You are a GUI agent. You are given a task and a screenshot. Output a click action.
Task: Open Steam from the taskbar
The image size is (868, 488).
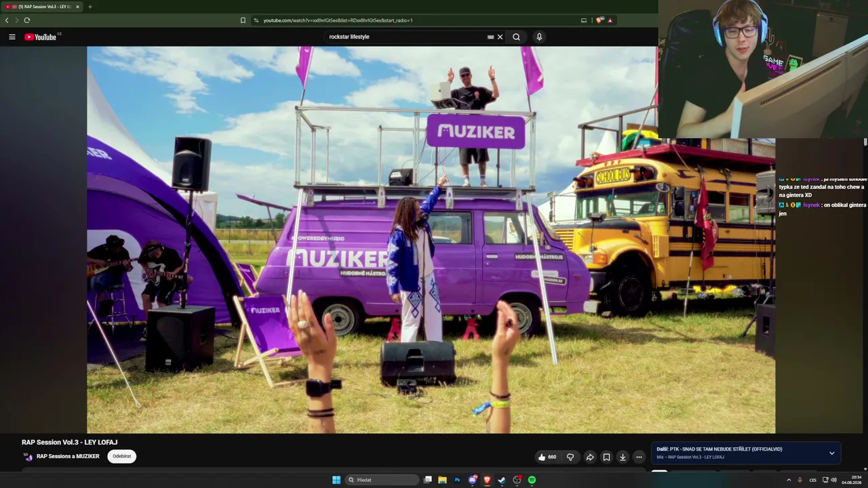pos(502,480)
